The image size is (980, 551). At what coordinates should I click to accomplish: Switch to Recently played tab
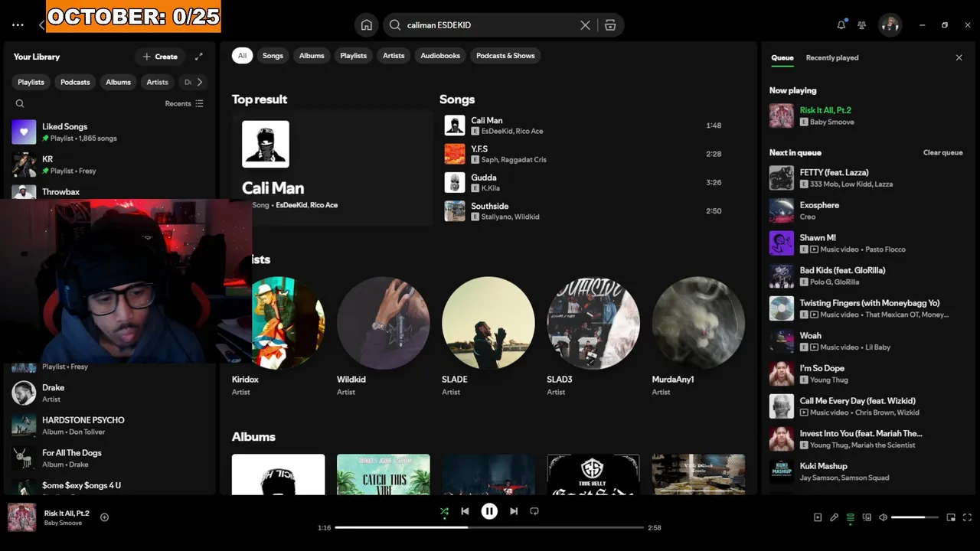832,57
